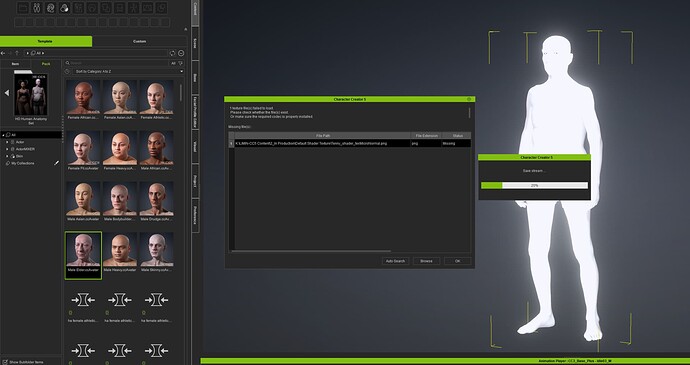Click the Status column header
The height and width of the screenshot is (365, 690).
457,136
